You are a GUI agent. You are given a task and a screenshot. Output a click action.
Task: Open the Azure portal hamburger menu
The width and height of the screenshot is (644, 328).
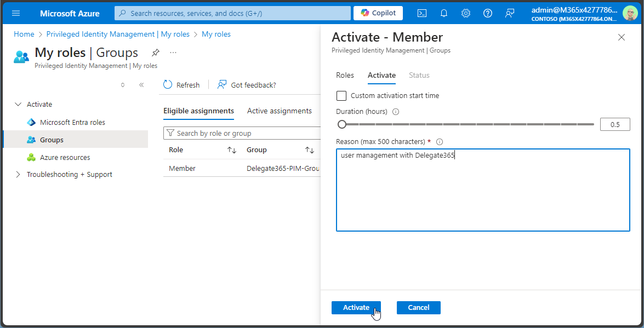coord(16,13)
